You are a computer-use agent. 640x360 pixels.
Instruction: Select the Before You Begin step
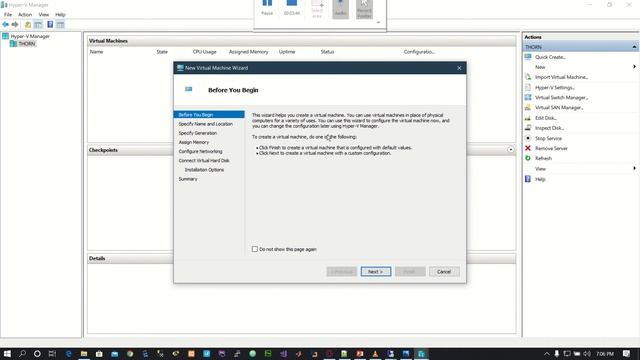[x=209, y=115]
